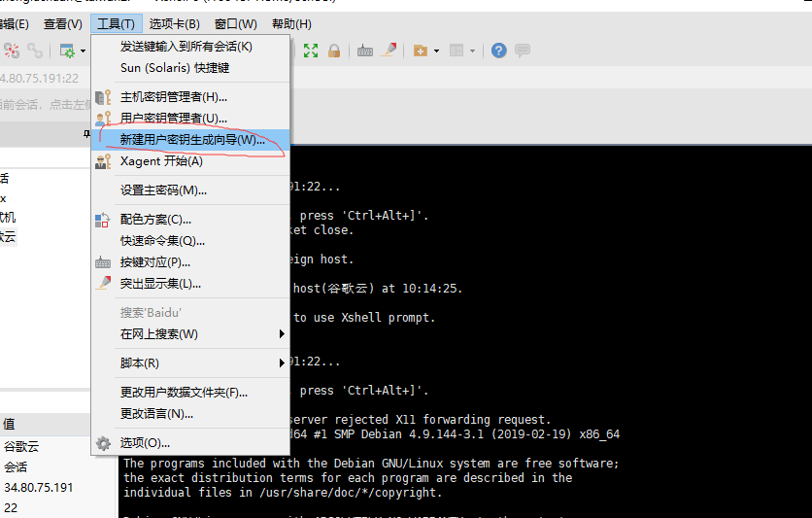Screen dimensions: 812x518
Task: Click the blue help question-mark icon
Action: pyautogui.click(x=498, y=51)
